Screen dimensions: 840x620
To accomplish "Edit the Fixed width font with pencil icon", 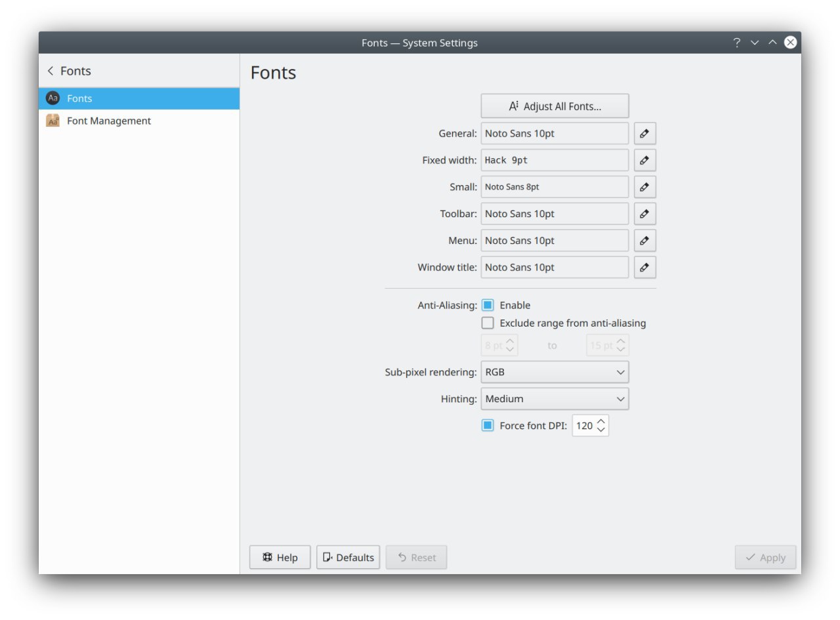I will tap(644, 160).
